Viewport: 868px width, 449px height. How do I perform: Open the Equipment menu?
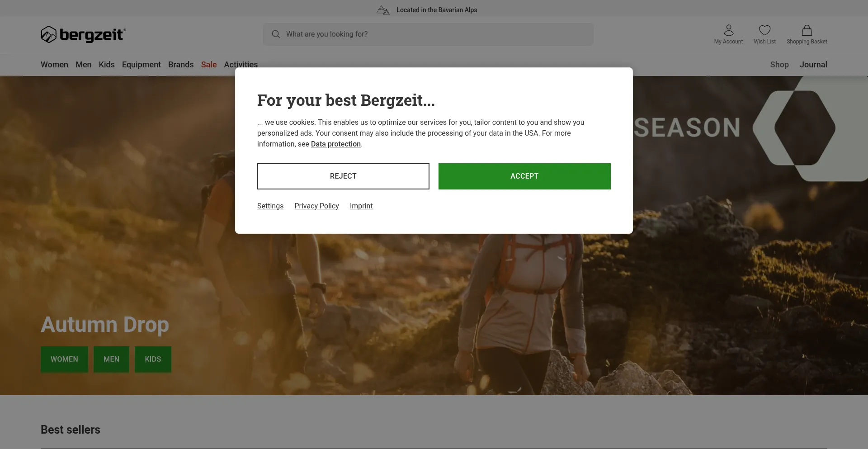pyautogui.click(x=142, y=65)
